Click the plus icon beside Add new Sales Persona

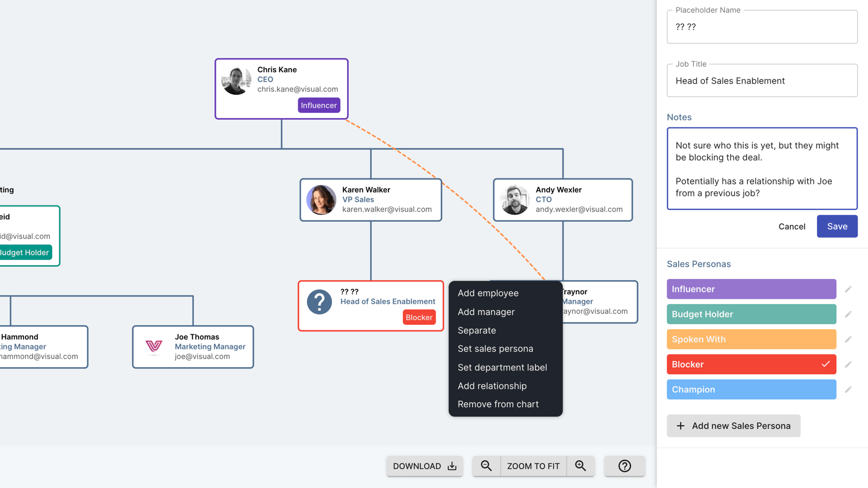[680, 426]
